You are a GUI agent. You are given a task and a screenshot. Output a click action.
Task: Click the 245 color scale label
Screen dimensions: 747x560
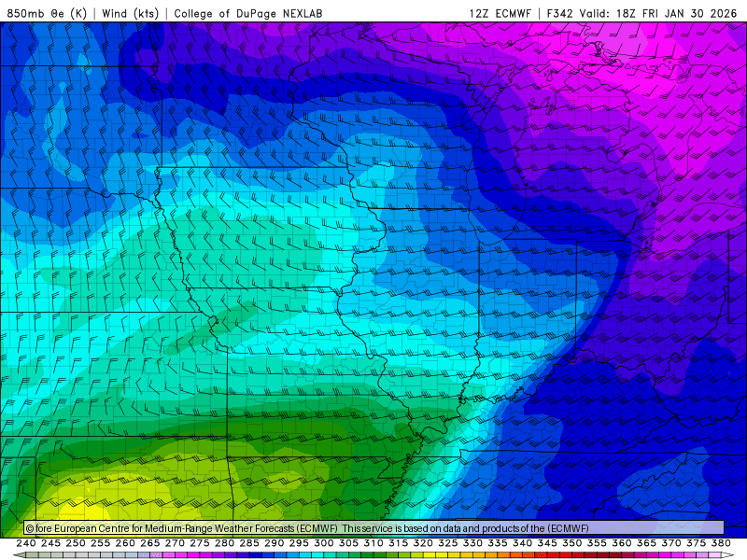50,543
